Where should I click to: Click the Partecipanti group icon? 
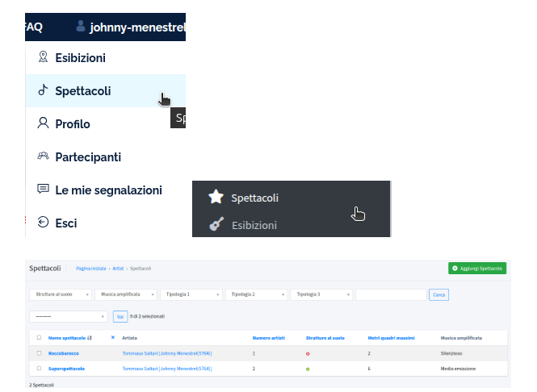click(x=44, y=156)
